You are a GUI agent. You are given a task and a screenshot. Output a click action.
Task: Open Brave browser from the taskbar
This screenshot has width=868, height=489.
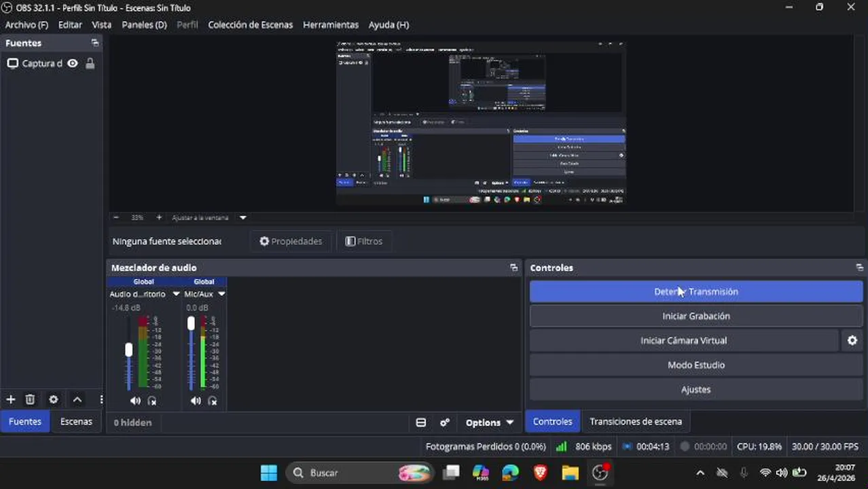point(540,473)
